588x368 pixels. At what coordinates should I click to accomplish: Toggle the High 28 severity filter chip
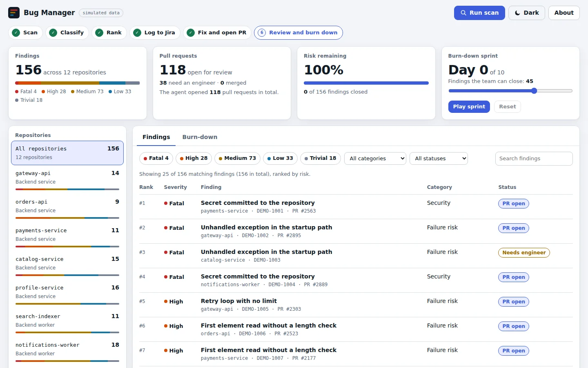tap(194, 158)
